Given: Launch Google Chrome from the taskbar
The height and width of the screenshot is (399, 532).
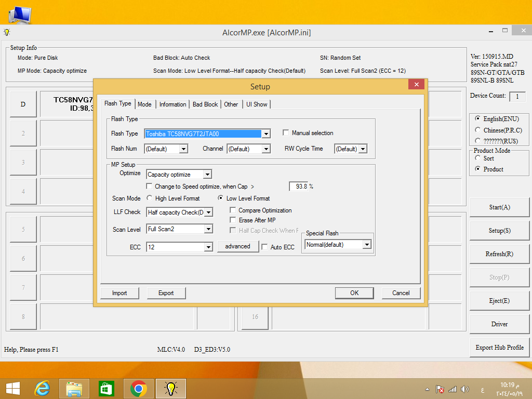Looking at the screenshot, I should point(138,389).
